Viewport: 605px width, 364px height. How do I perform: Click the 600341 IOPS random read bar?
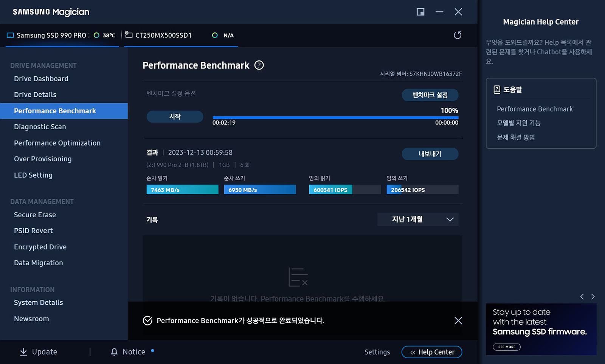(x=345, y=190)
